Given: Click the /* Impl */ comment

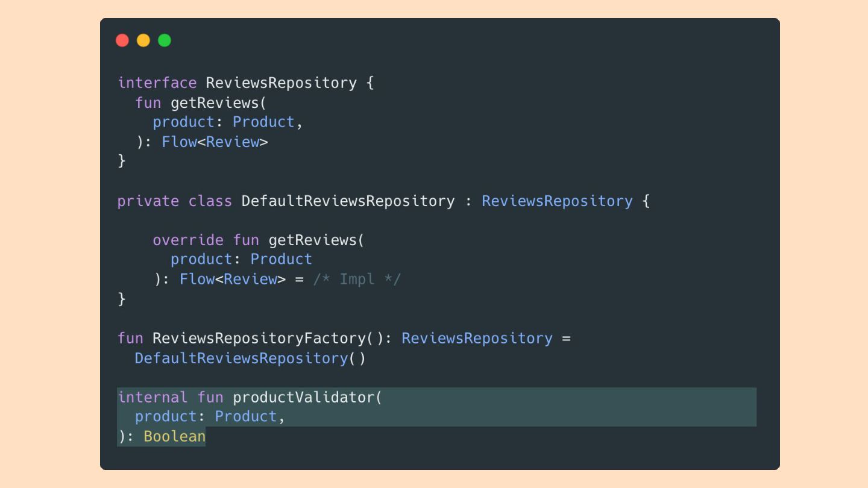Looking at the screenshot, I should click(x=357, y=279).
